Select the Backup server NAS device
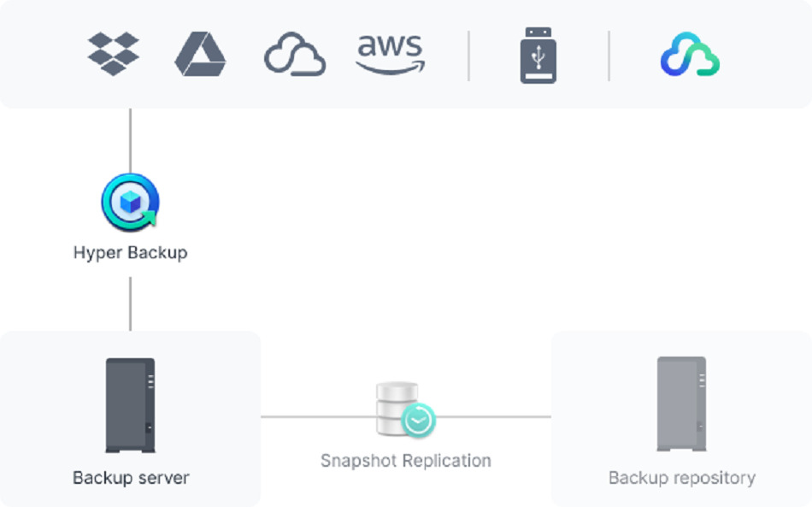The width and height of the screenshot is (812, 507). (130, 405)
